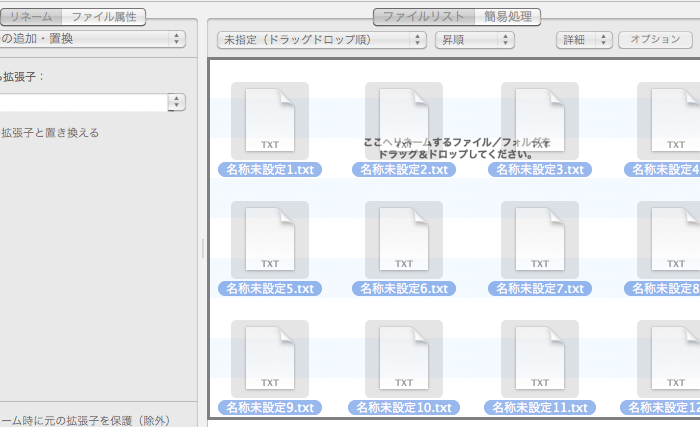This screenshot has width=700, height=427.
Task: Select the 名称未設定3.txt file icon
Action: coord(540,119)
